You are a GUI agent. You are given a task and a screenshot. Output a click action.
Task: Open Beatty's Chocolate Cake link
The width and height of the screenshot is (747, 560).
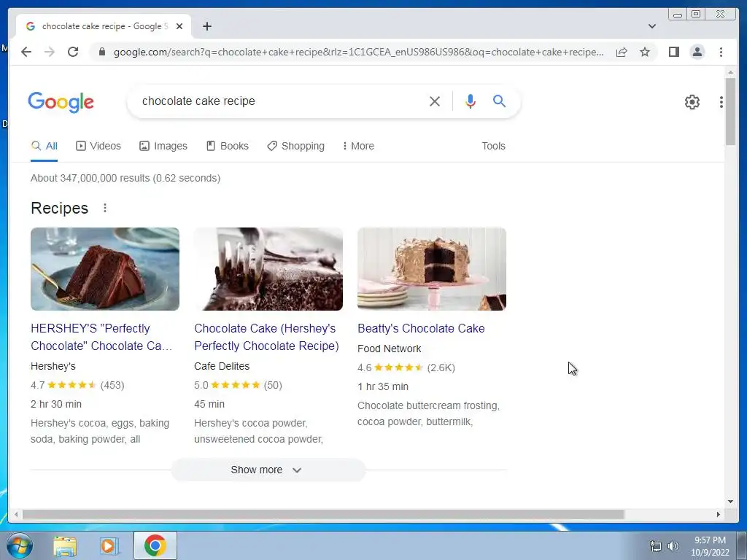click(x=421, y=329)
